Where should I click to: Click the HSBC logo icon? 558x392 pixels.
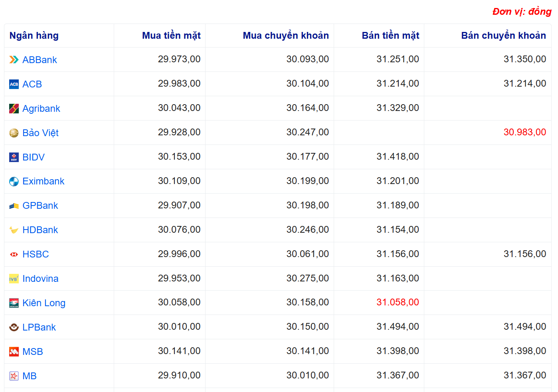point(14,254)
